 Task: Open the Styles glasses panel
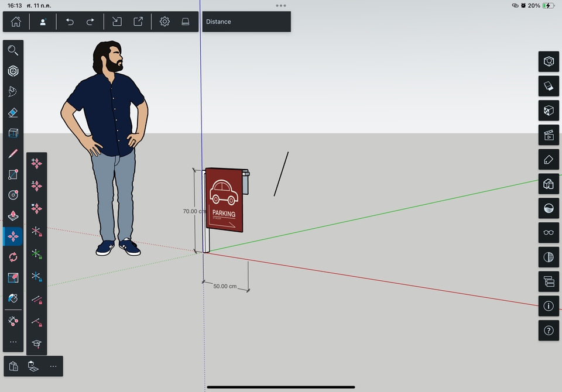coord(549,232)
